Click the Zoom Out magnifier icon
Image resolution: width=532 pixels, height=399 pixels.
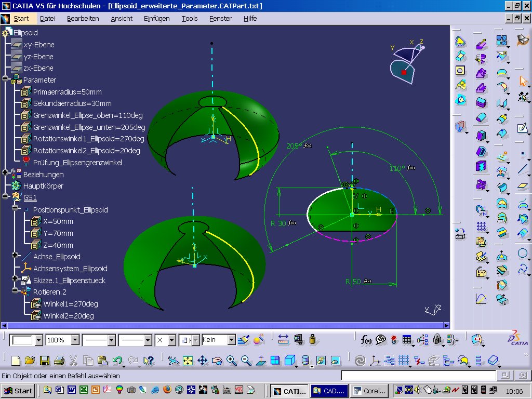pyautogui.click(x=246, y=361)
